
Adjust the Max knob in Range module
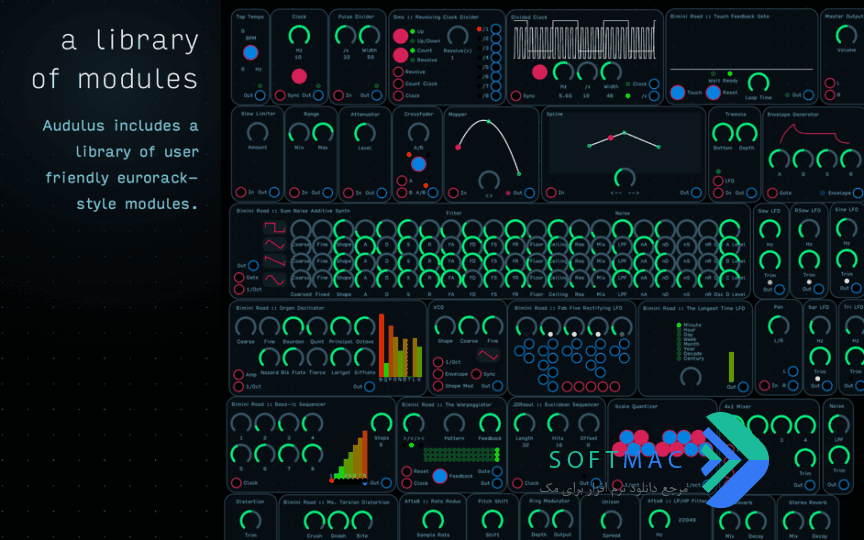click(323, 133)
